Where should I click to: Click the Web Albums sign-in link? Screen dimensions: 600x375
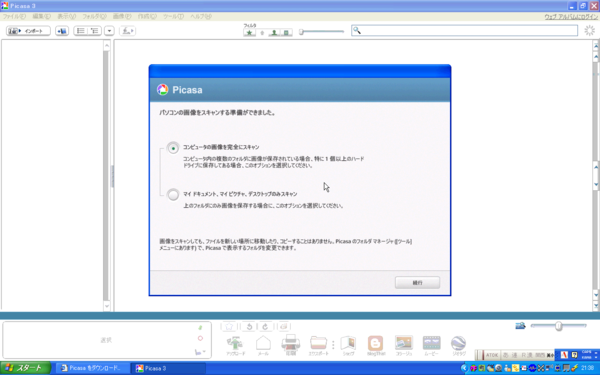coord(571,17)
